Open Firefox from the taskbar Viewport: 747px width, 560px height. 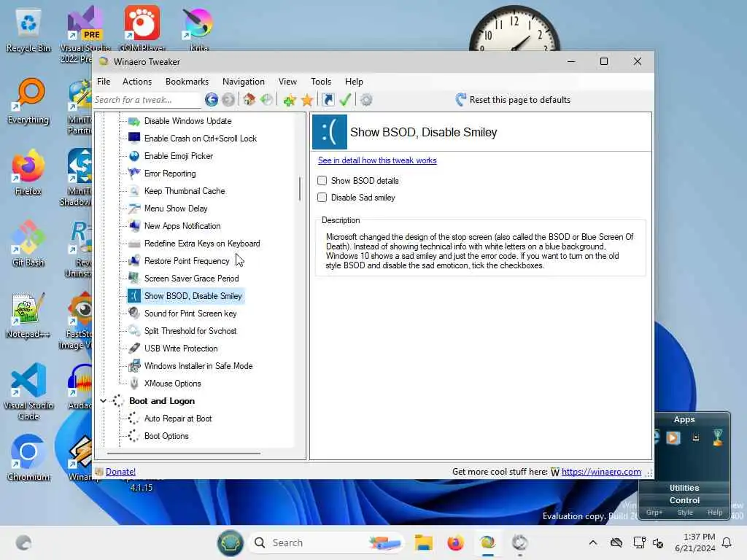pos(455,542)
